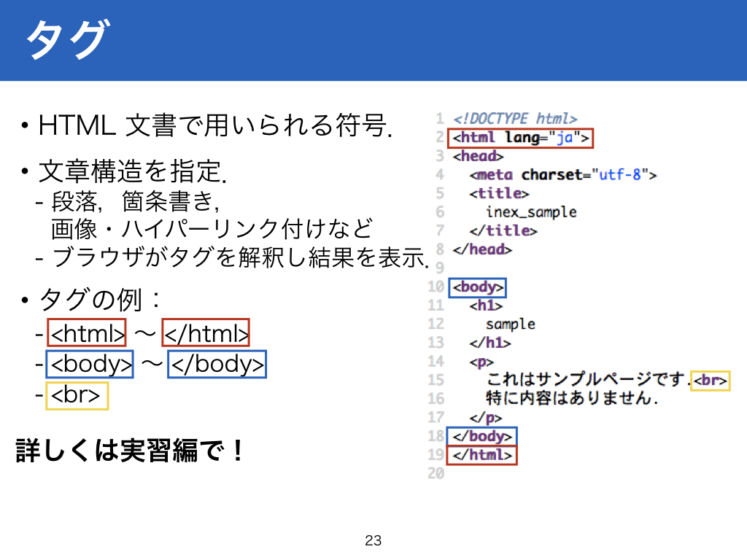Click the '<title>' code on line 5
Viewport: 747px width, 560px height.
tap(499, 193)
